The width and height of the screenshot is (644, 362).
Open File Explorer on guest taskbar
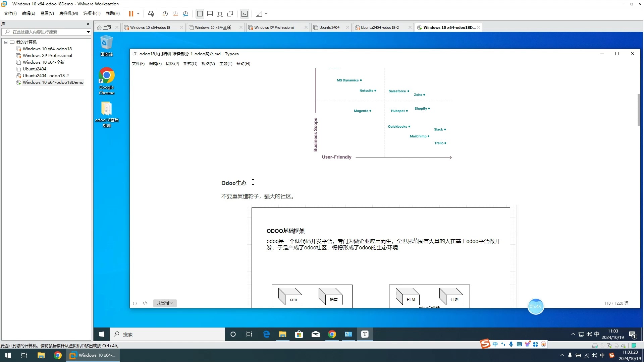(282, 334)
